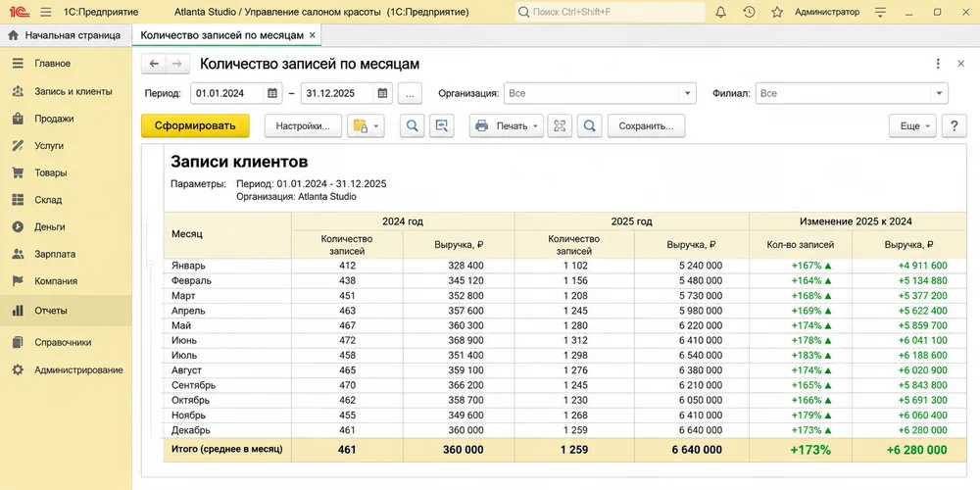Screen dimensions: 980x490
Task: Open the history clock icon
Action: coord(749,12)
